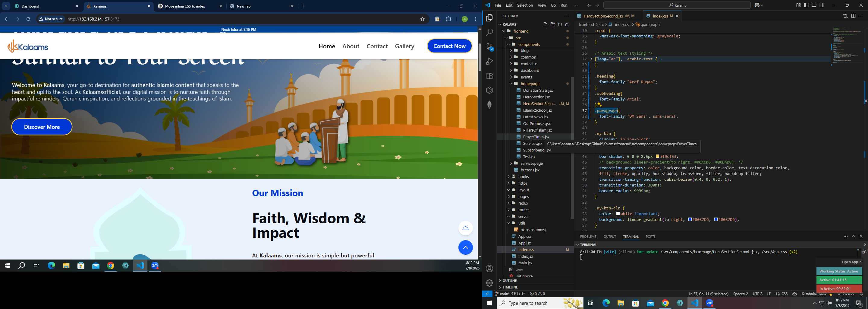The width and height of the screenshot is (868, 309).
Task: Maximize the terminal panel size
Action: pyautogui.click(x=853, y=237)
